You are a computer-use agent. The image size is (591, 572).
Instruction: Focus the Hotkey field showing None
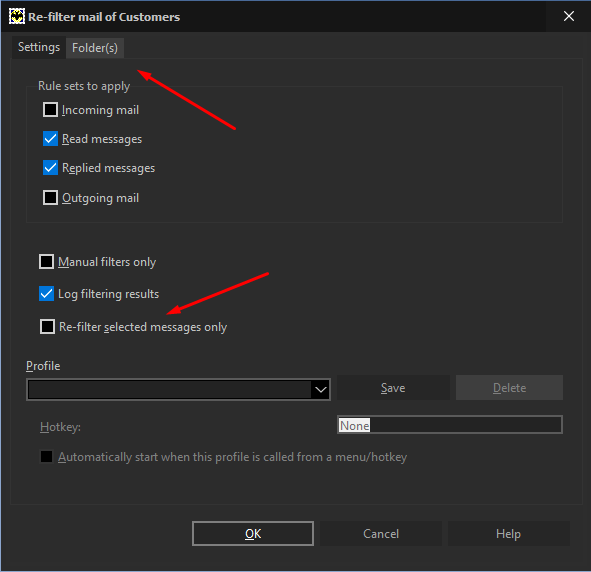click(x=450, y=425)
